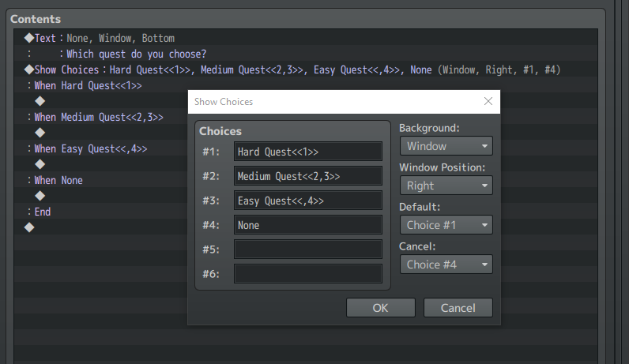
Task: Click the empty choice #5 field
Action: 308,250
